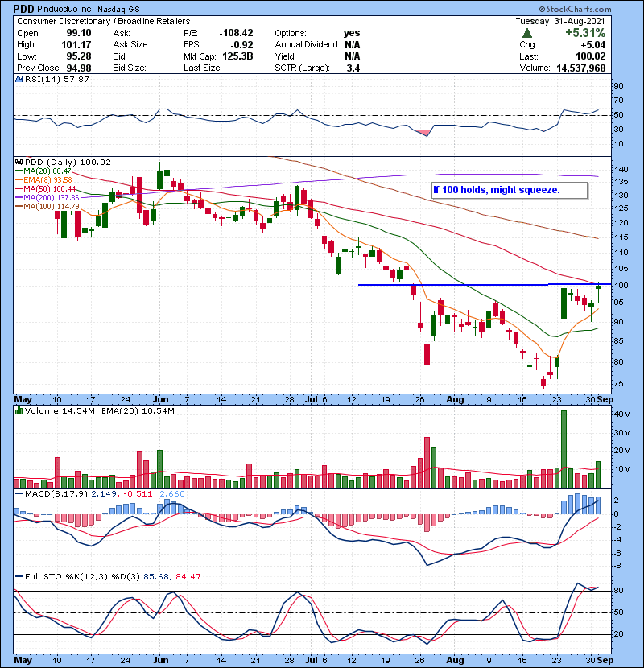
Task: Click the 140 price axis label
Action: point(621,170)
